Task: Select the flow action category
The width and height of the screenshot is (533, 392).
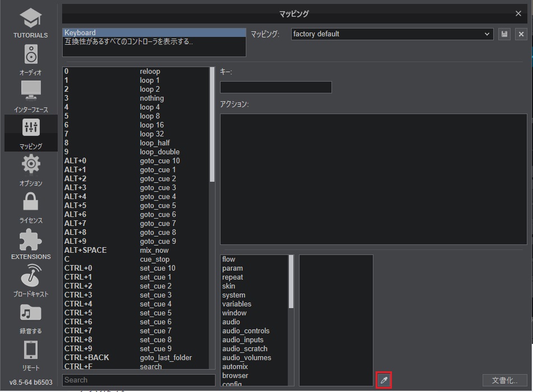Action: [x=254, y=259]
